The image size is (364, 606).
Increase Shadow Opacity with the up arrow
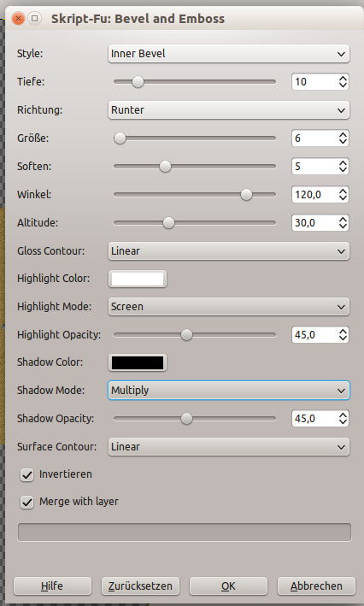(343, 415)
